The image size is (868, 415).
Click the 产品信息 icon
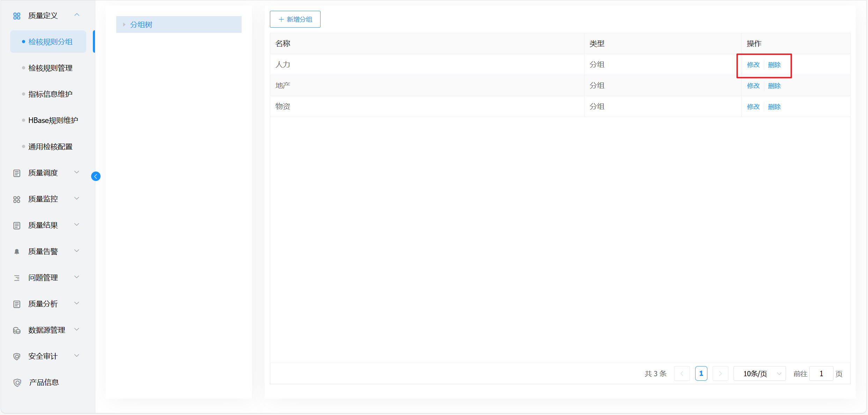coord(17,383)
